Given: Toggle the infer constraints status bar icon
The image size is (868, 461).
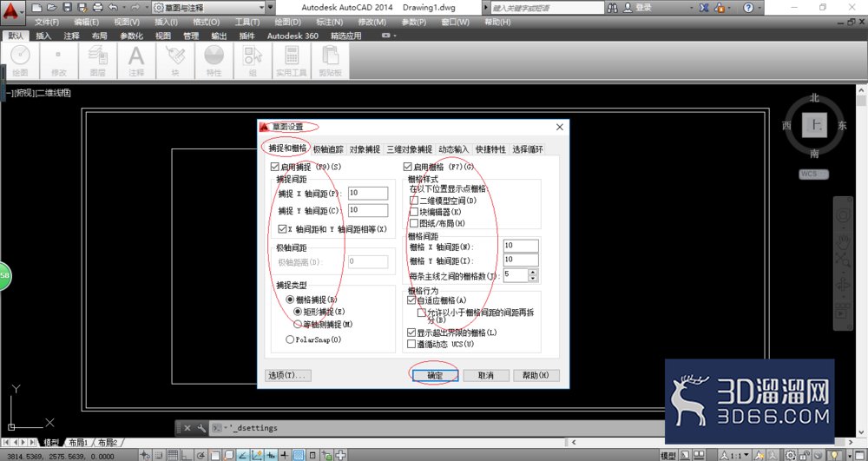Looking at the screenshot, I should point(145,455).
